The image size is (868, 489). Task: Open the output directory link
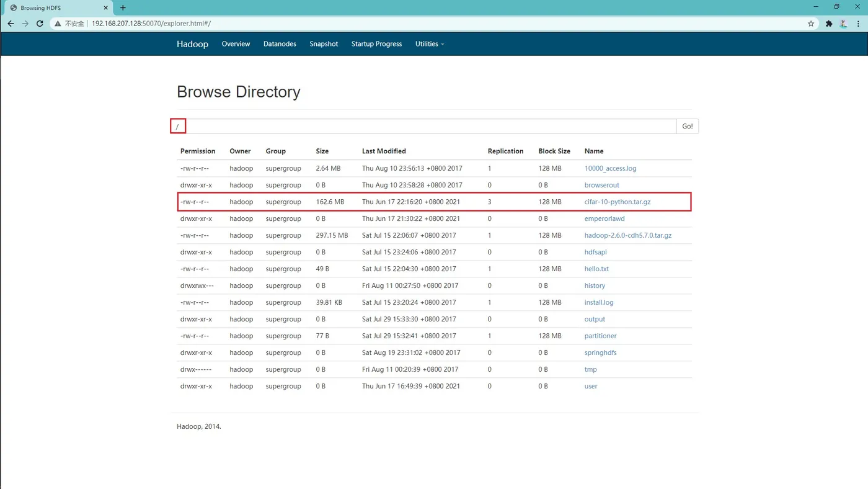point(595,319)
